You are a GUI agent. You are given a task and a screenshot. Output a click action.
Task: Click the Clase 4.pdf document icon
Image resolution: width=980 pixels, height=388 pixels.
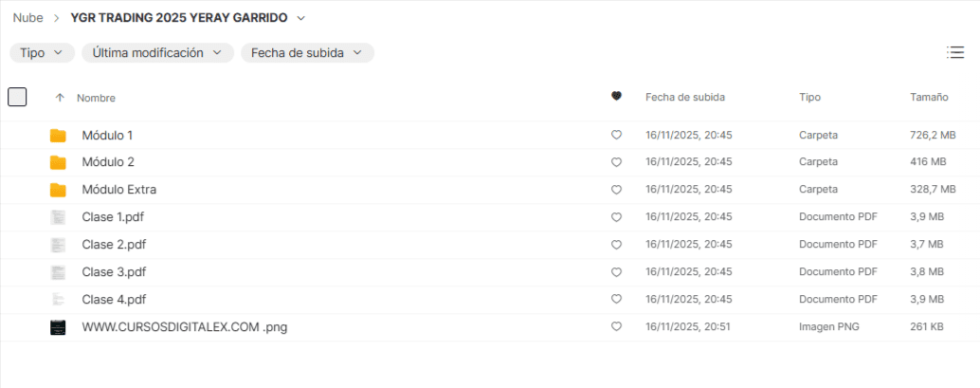(x=59, y=300)
